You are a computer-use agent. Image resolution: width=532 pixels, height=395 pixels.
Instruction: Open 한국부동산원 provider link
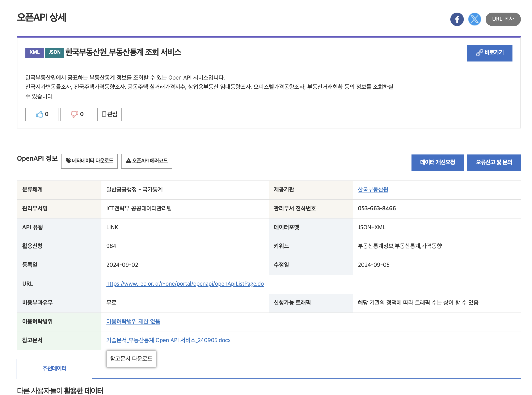pyautogui.click(x=373, y=189)
